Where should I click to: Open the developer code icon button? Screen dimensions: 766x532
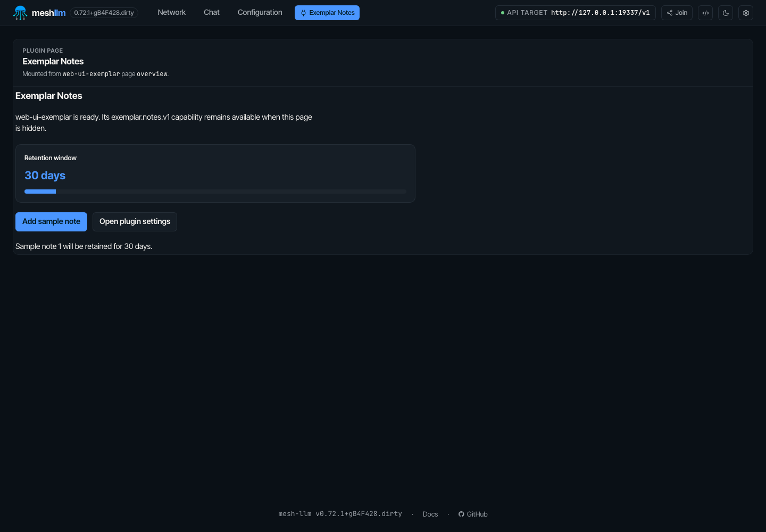pos(705,13)
